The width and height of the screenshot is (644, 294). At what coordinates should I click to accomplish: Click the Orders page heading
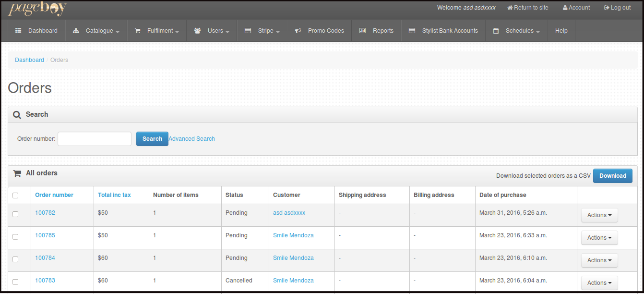(x=30, y=88)
